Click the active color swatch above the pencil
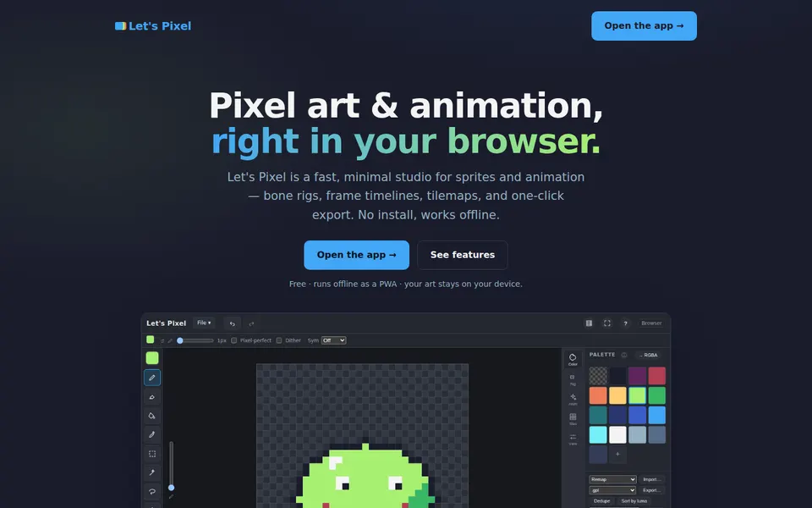 (151, 357)
